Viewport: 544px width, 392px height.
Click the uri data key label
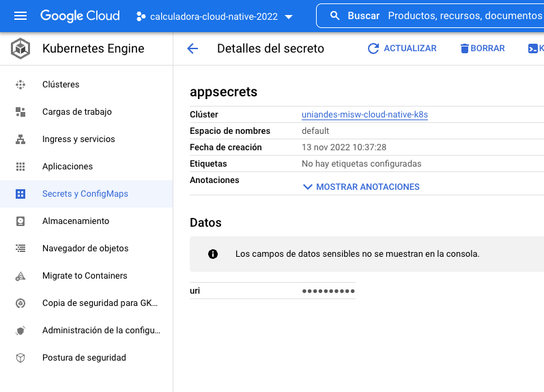(x=195, y=291)
